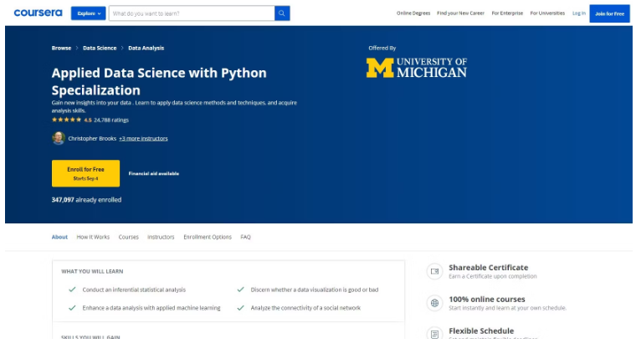641x364 pixels.
Task: Click the Shareable Certificate icon
Action: (434, 272)
